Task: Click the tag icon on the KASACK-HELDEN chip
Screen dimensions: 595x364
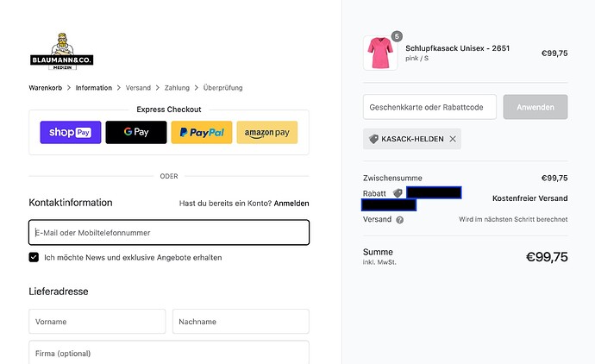Action: [373, 139]
